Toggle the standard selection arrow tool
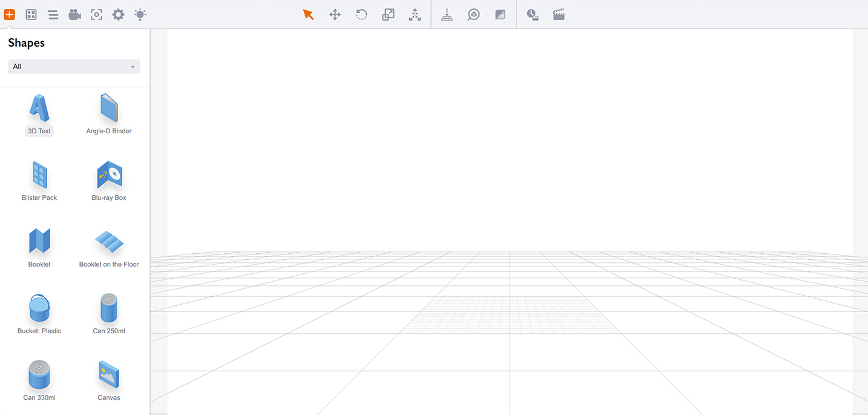Image resolution: width=868 pixels, height=415 pixels. 308,14
